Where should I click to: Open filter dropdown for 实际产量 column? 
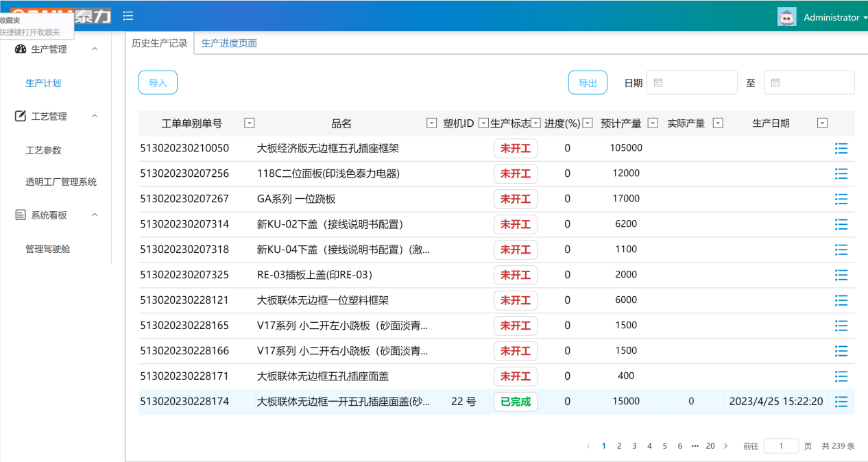click(718, 123)
